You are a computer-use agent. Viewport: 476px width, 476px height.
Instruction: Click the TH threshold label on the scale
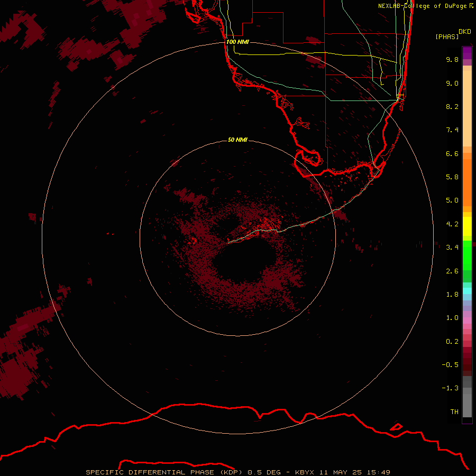[x=454, y=412]
